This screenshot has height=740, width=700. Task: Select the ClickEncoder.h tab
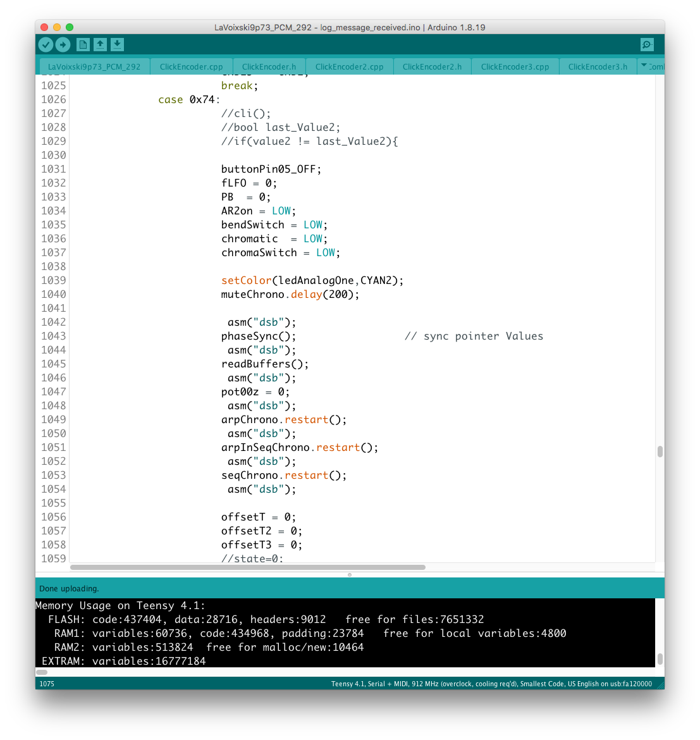coord(269,66)
